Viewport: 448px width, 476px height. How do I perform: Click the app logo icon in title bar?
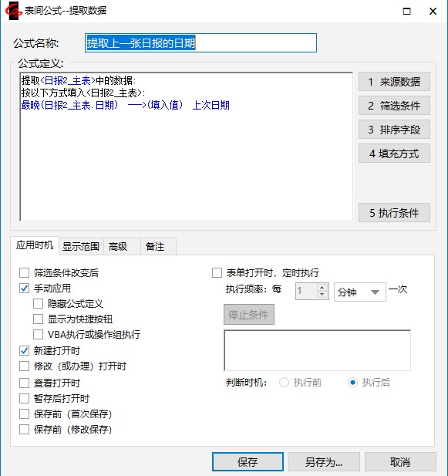(x=13, y=12)
